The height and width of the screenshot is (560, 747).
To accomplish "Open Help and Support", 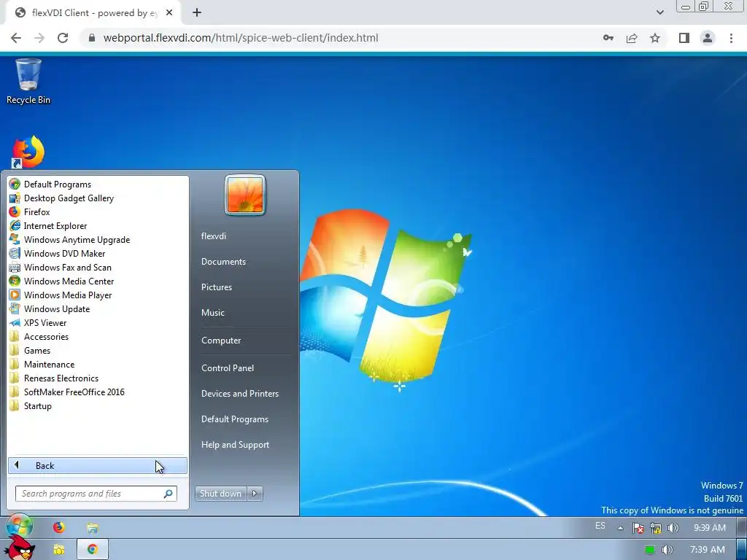I will (235, 445).
